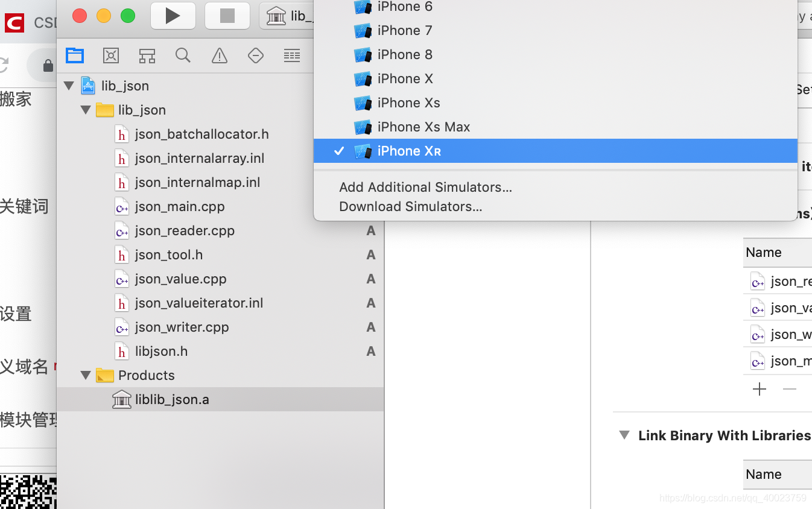Choose Add Additional Simulators…
Screen dimensions: 812x509
point(425,187)
